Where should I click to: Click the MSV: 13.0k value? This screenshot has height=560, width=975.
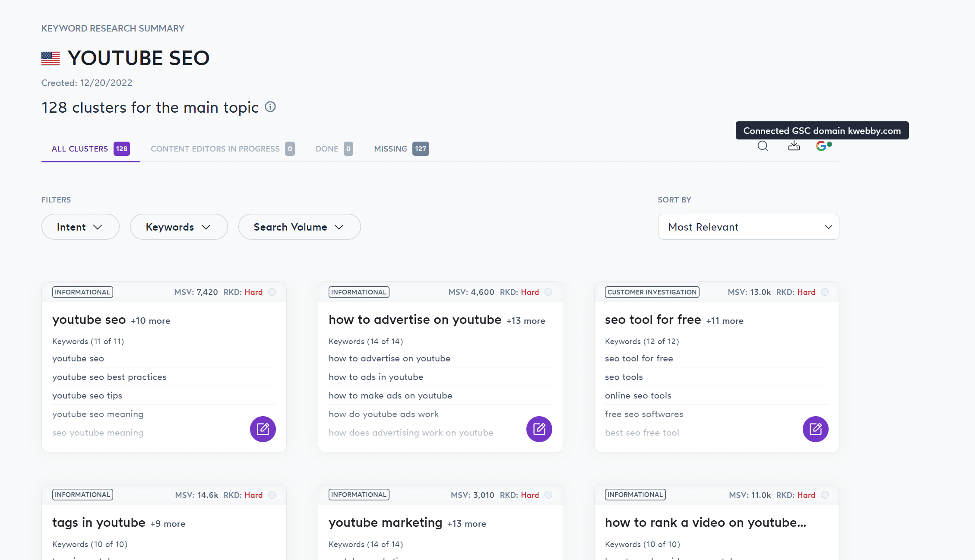click(749, 292)
